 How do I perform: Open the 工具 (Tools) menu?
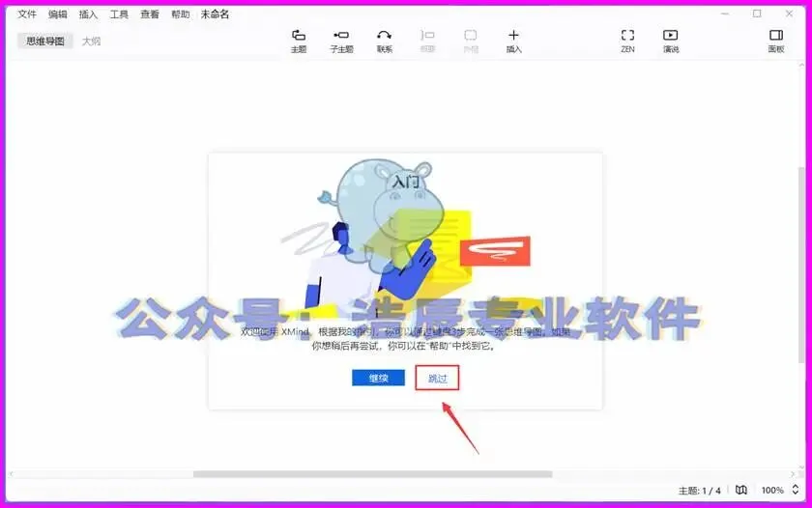coord(119,14)
